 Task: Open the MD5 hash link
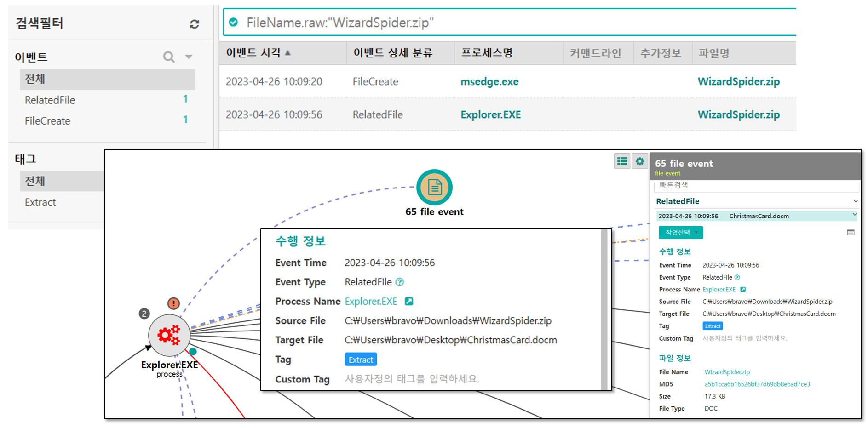[757, 384]
